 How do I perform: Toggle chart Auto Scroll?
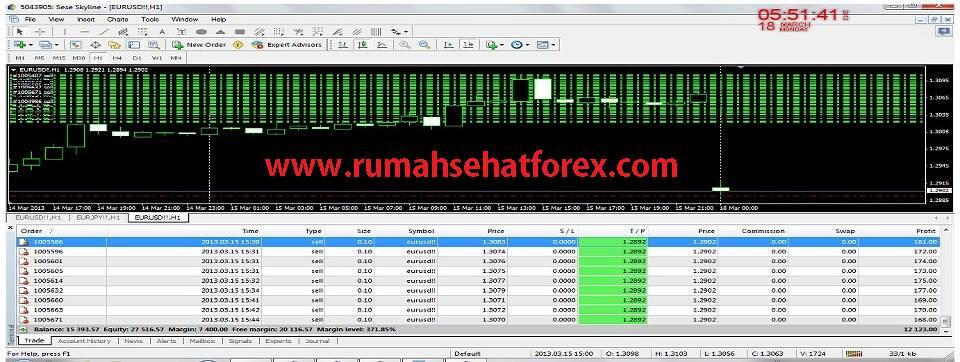pos(449,45)
